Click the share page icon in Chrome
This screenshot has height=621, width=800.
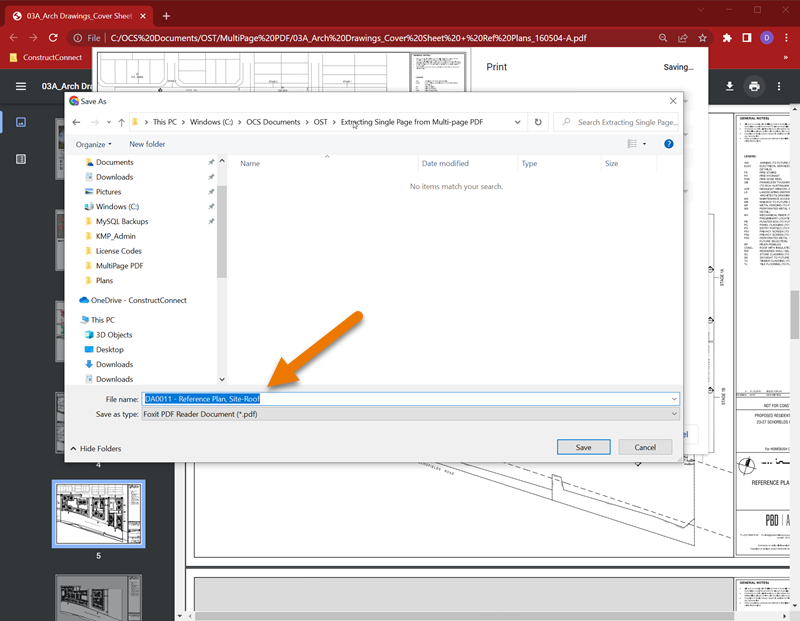pos(683,38)
